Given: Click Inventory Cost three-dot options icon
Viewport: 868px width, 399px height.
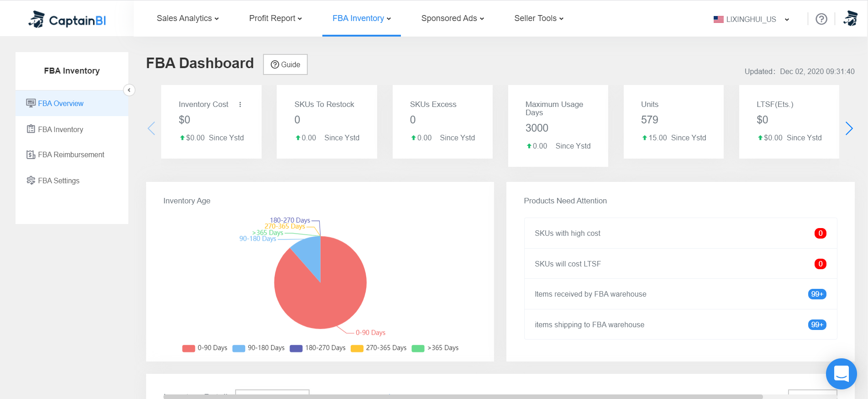Looking at the screenshot, I should pyautogui.click(x=240, y=105).
